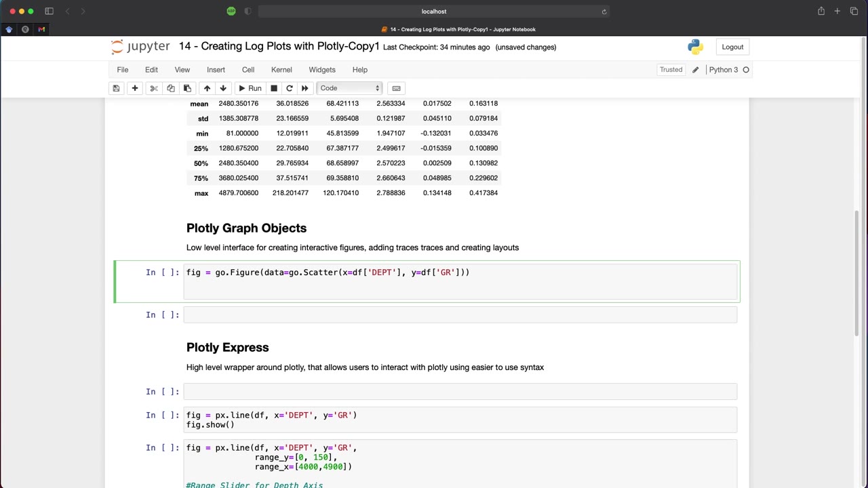Copy selected cells icon in toolbar
The height and width of the screenshot is (488, 868).
click(171, 88)
